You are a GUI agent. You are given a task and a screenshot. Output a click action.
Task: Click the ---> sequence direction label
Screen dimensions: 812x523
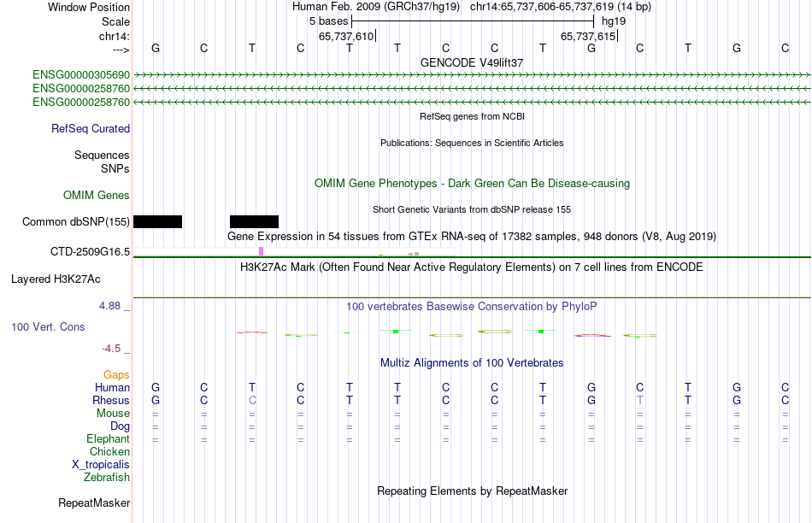click(x=121, y=50)
